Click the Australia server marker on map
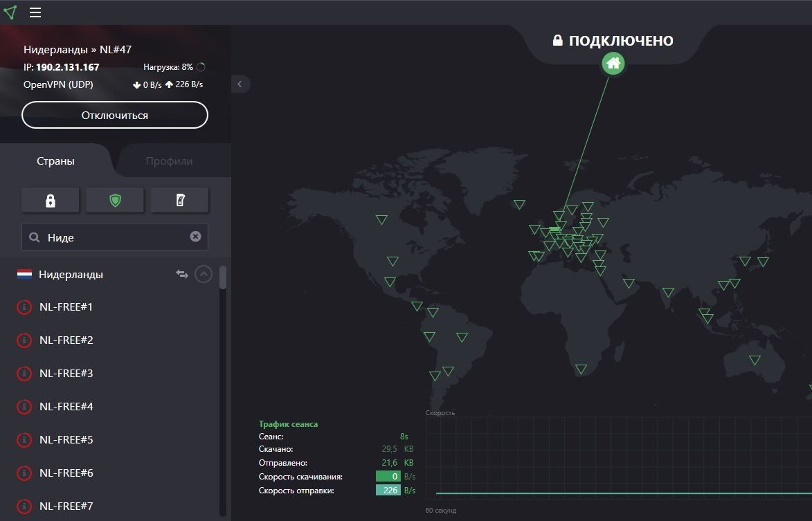 click(755, 360)
